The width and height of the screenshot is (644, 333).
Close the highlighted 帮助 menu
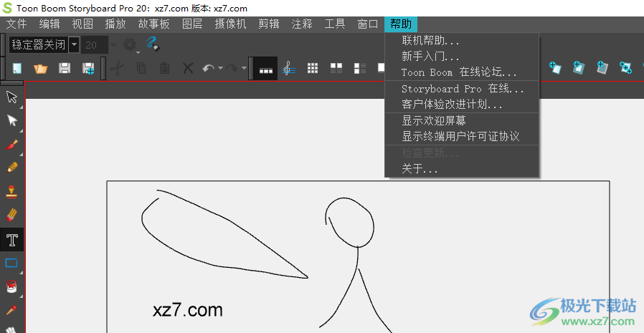401,24
